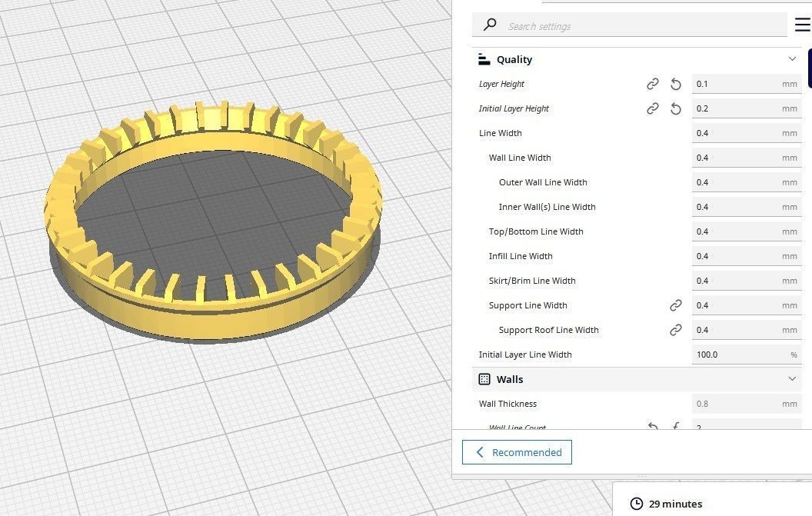Edit the Initial Layer Height value field

(x=747, y=108)
